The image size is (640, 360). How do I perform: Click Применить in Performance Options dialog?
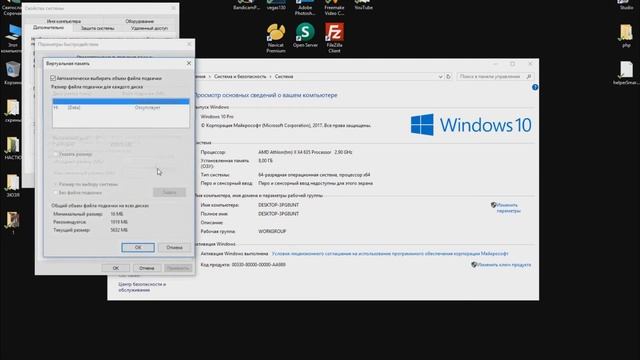coord(178,268)
